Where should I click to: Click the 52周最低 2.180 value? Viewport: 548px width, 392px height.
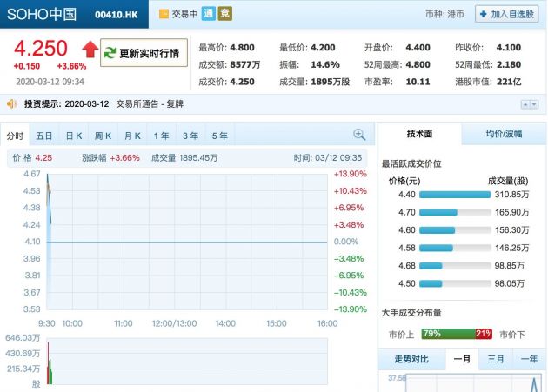(509, 64)
